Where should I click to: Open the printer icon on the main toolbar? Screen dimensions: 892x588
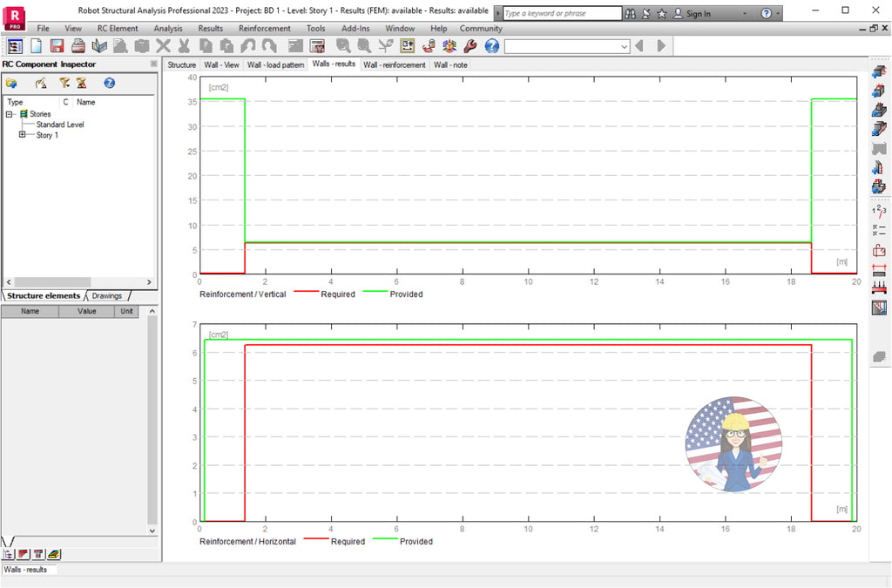(x=78, y=46)
